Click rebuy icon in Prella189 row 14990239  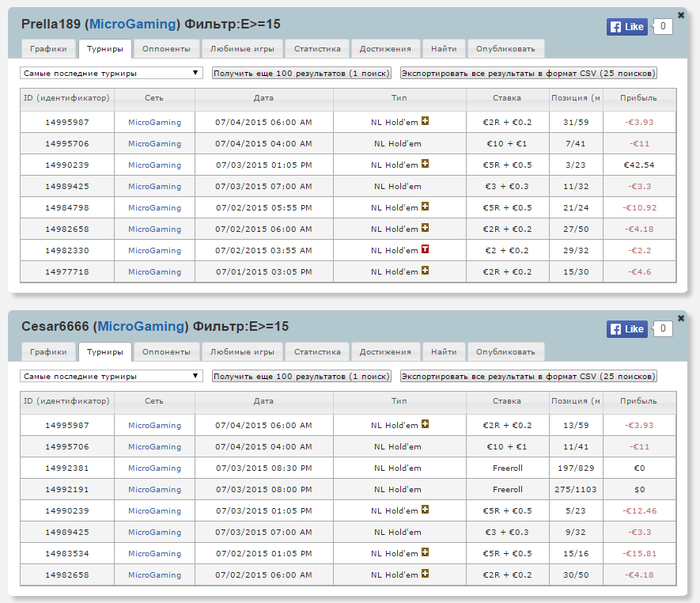[425, 164]
